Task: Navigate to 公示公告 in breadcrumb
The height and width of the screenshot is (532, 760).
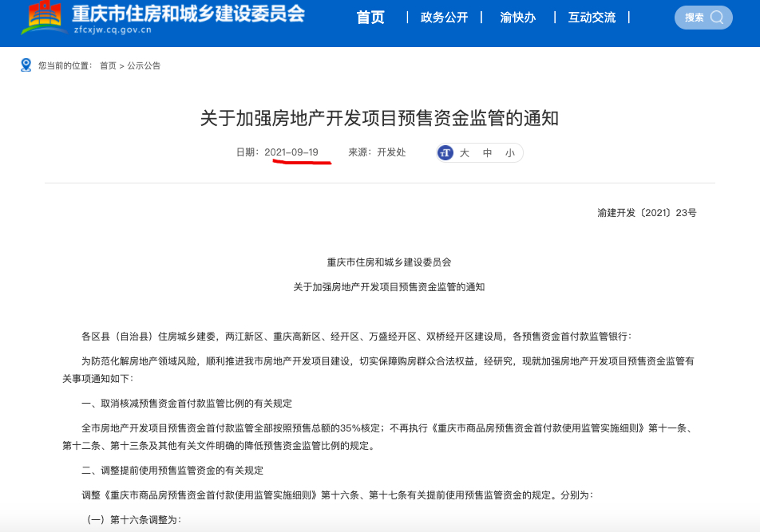Action: pyautogui.click(x=144, y=66)
